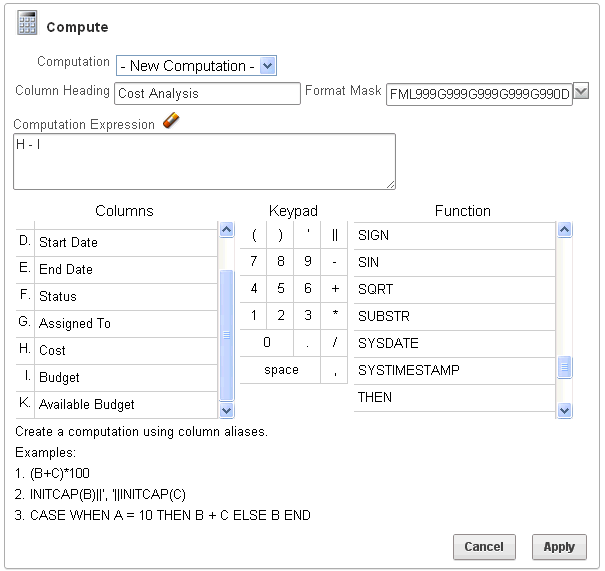Viewport: 605px width, 571px height.
Task: Click the space key on keypad
Action: tap(281, 370)
